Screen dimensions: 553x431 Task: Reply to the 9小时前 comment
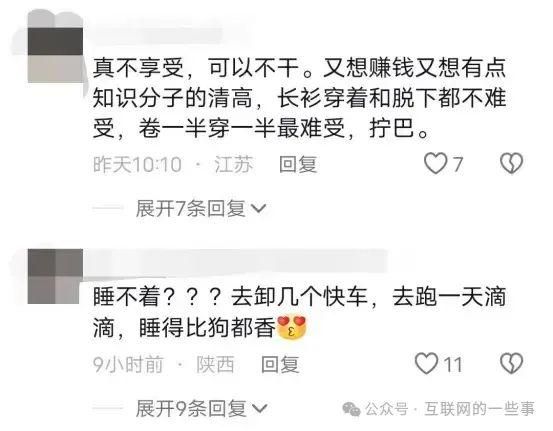click(280, 364)
